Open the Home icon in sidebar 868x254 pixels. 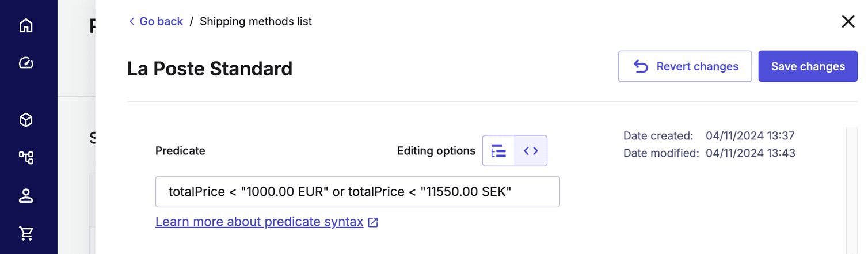(x=26, y=26)
